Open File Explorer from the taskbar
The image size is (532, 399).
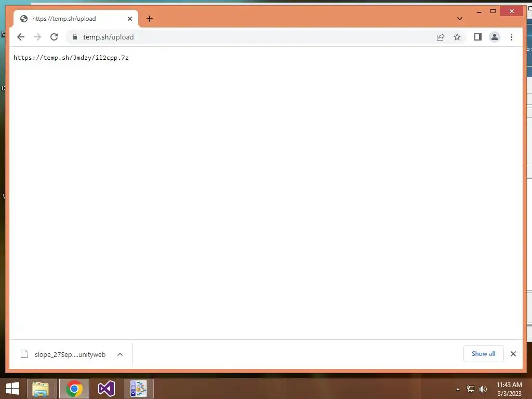pos(41,389)
